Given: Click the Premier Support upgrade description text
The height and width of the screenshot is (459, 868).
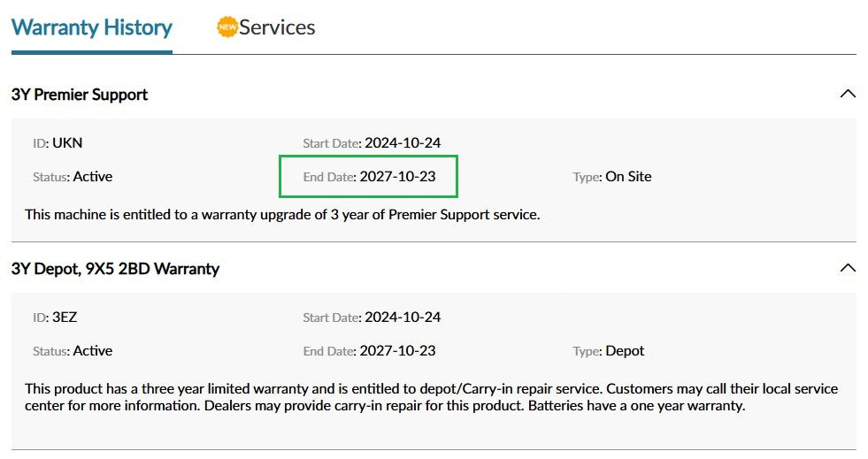Looking at the screenshot, I should point(281,214).
